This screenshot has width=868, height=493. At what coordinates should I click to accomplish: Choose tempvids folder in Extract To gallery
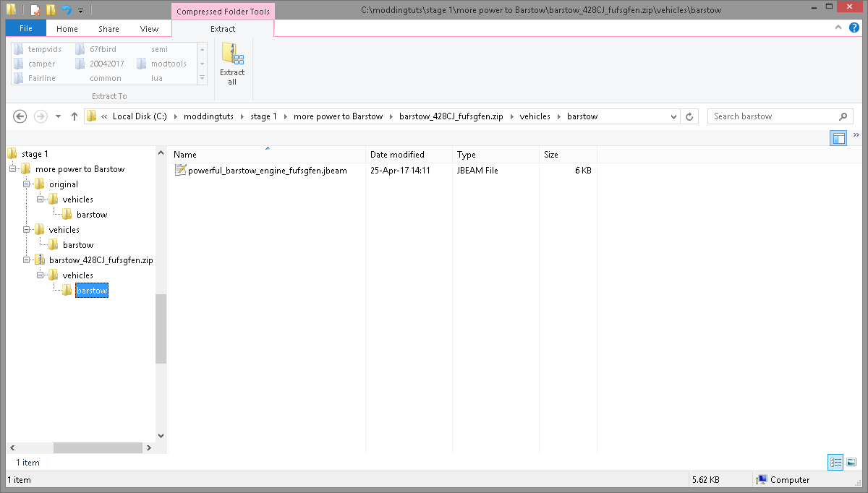[38, 49]
